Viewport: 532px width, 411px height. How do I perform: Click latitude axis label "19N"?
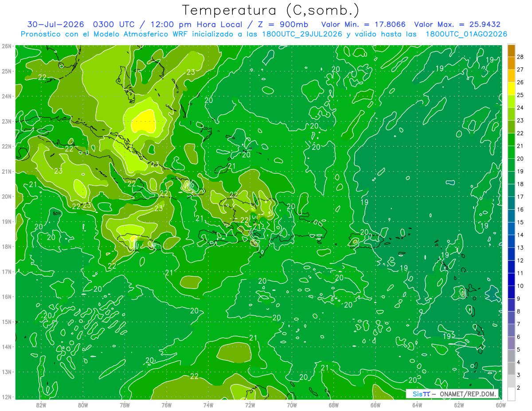(x=6, y=221)
